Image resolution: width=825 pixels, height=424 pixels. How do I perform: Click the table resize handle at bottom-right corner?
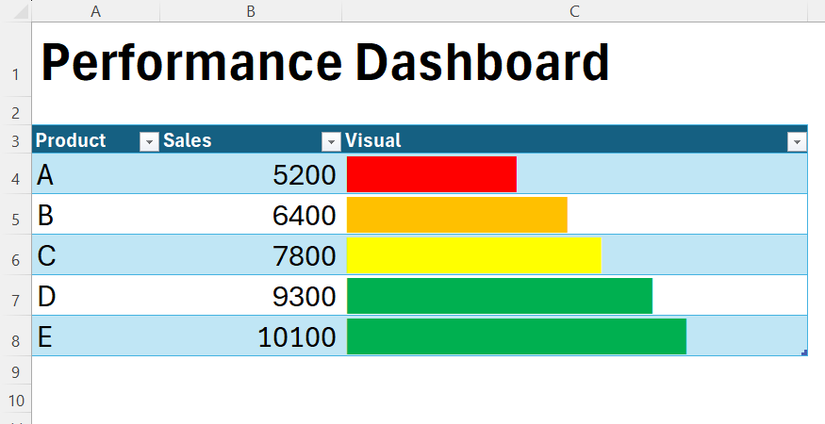804,353
